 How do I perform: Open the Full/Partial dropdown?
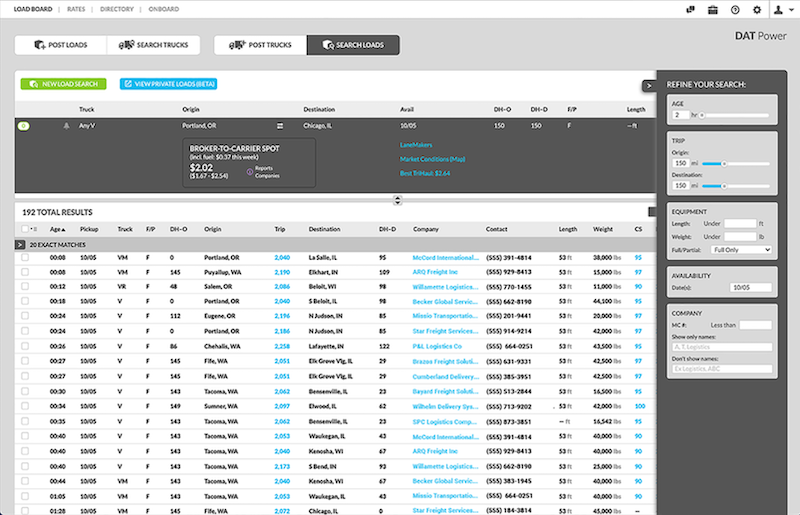741,250
